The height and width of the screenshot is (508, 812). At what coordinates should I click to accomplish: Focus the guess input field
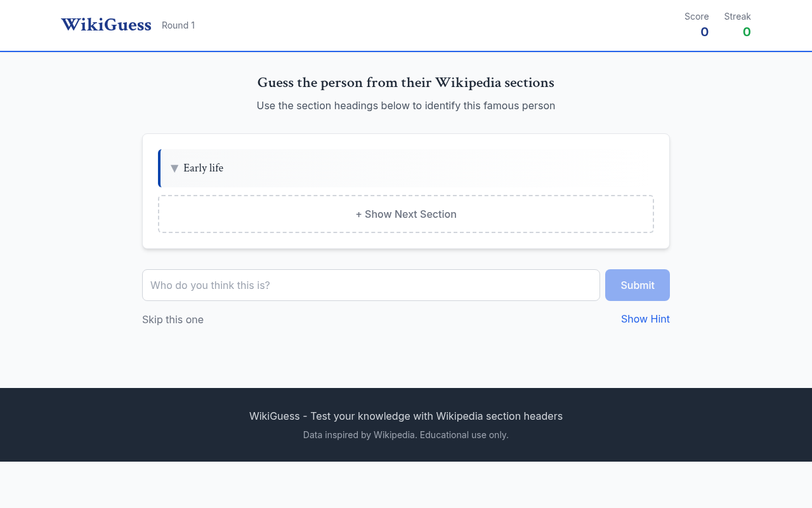(371, 284)
